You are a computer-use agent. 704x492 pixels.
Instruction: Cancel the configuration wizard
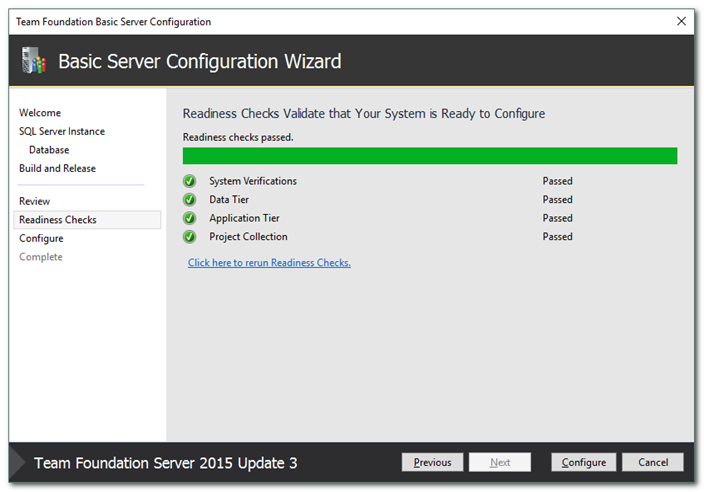click(x=652, y=462)
